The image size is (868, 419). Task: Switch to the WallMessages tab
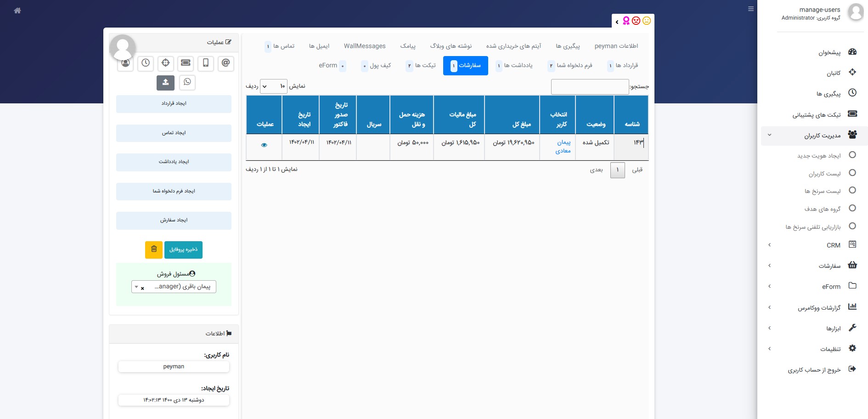365,46
